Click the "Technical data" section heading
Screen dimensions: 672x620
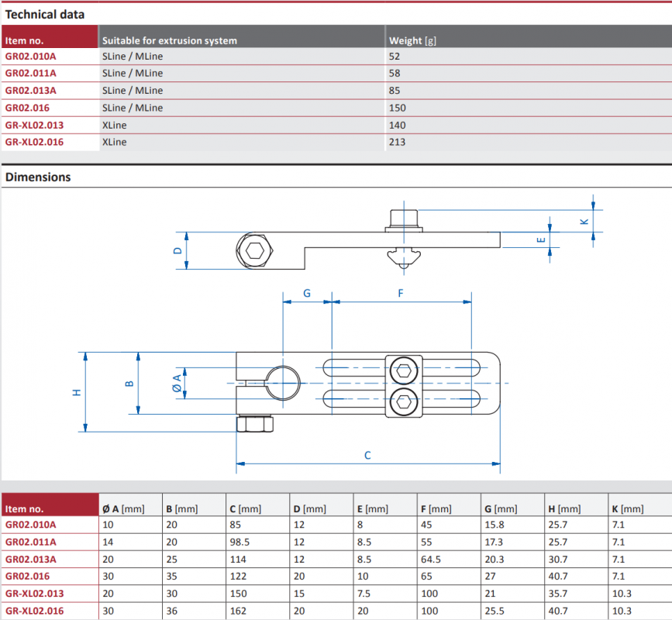pos(45,15)
